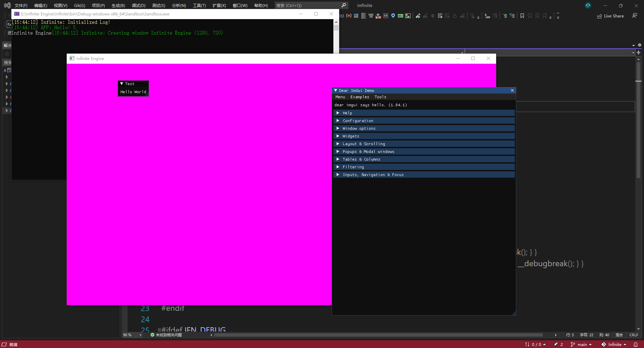Click the 混合 indentation indicator
This screenshot has width=644, height=348.
tap(619, 335)
